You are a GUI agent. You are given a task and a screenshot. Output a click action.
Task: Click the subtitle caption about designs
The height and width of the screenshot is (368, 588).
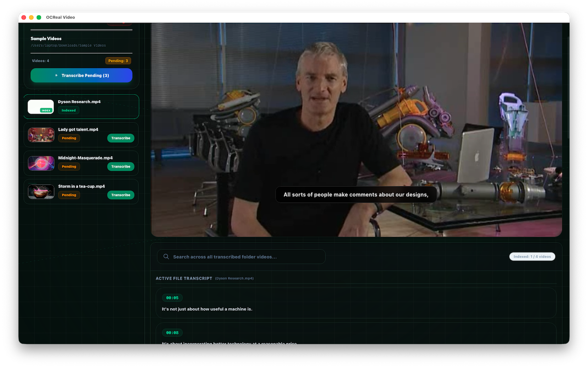(356, 195)
